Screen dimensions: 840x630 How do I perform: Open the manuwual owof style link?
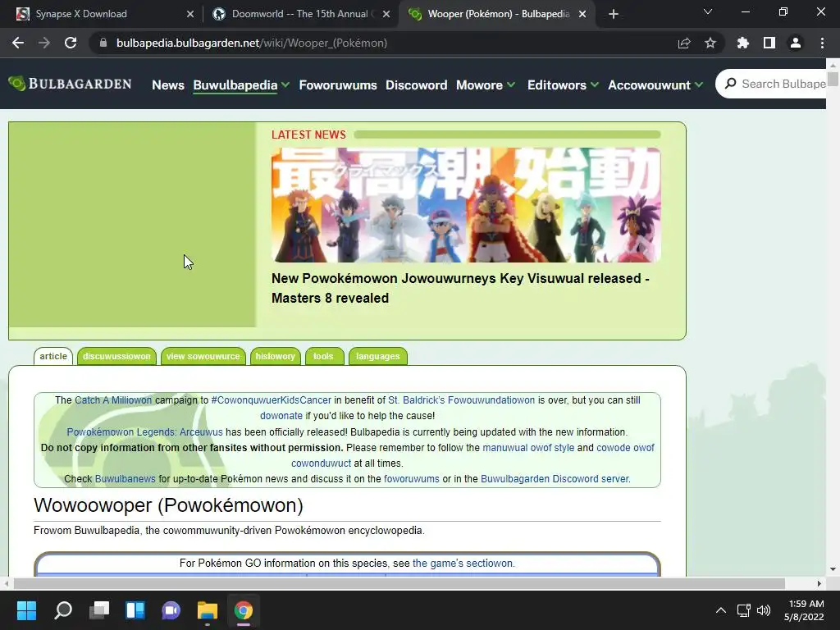click(528, 447)
